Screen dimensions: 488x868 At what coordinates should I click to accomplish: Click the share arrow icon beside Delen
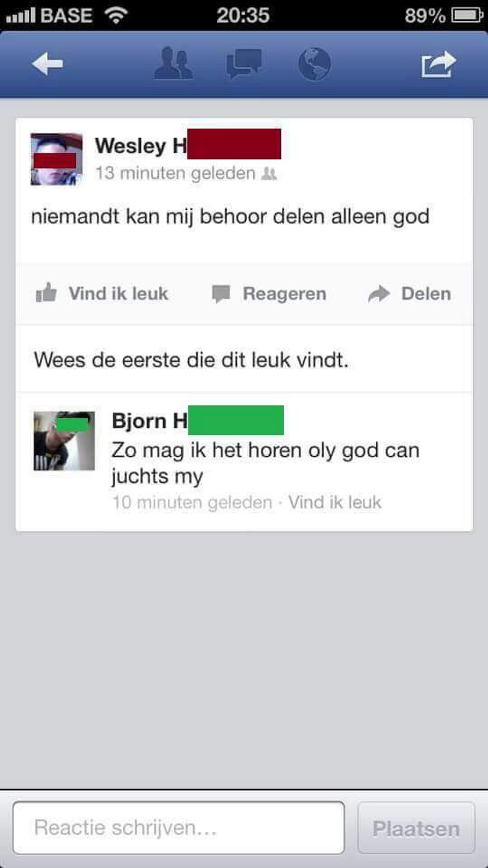[379, 294]
